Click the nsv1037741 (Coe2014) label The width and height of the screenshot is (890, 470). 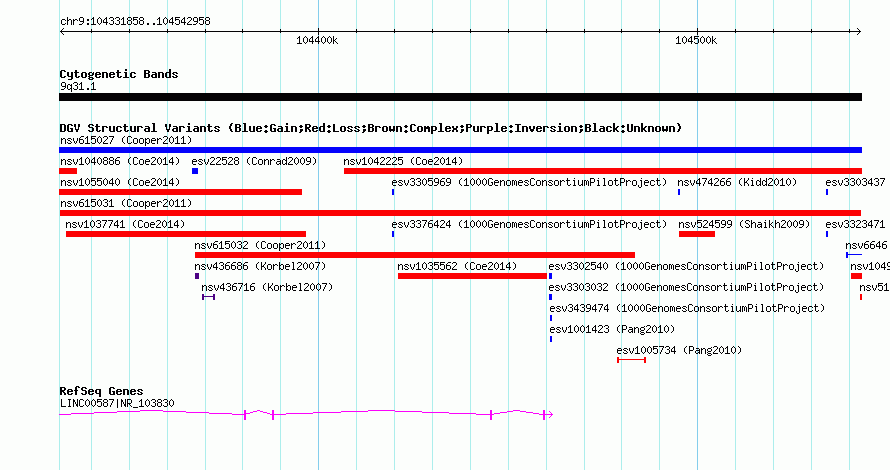pyautogui.click(x=125, y=224)
